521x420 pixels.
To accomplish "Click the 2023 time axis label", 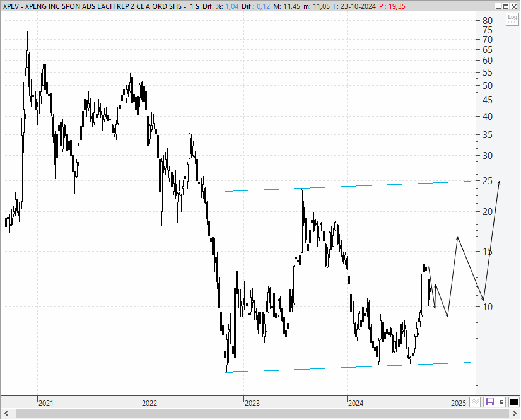I will pyautogui.click(x=252, y=404).
